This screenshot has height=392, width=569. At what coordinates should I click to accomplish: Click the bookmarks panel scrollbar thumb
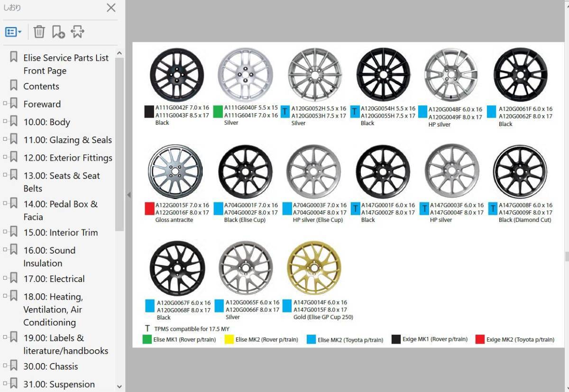pyautogui.click(x=119, y=145)
